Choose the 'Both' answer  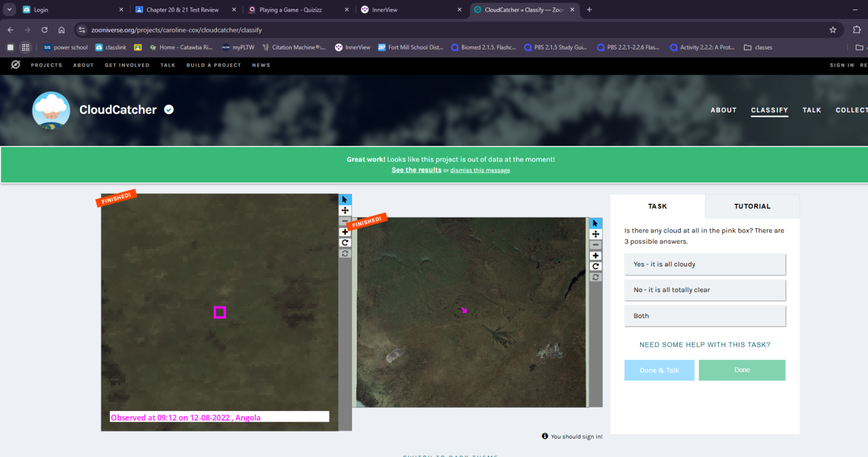705,316
